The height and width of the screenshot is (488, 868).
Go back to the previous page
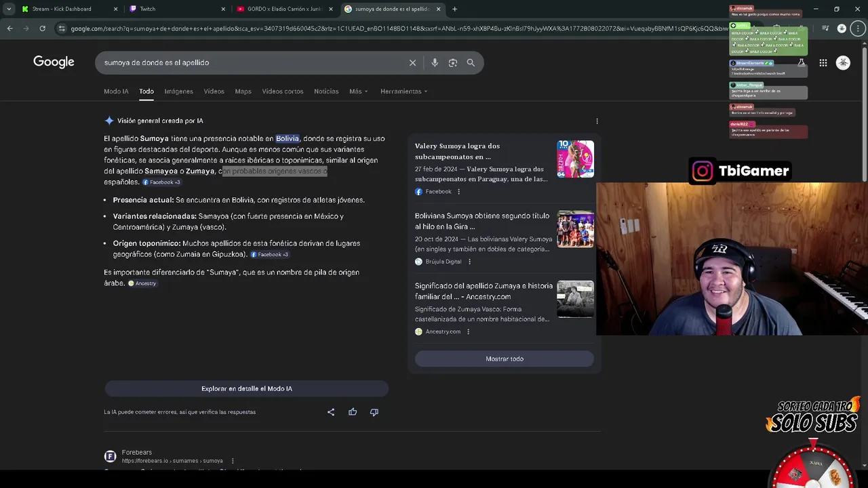(x=9, y=28)
